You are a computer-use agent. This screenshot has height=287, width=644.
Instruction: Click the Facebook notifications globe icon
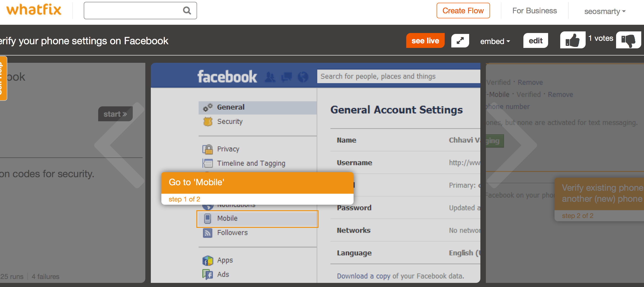(x=303, y=77)
